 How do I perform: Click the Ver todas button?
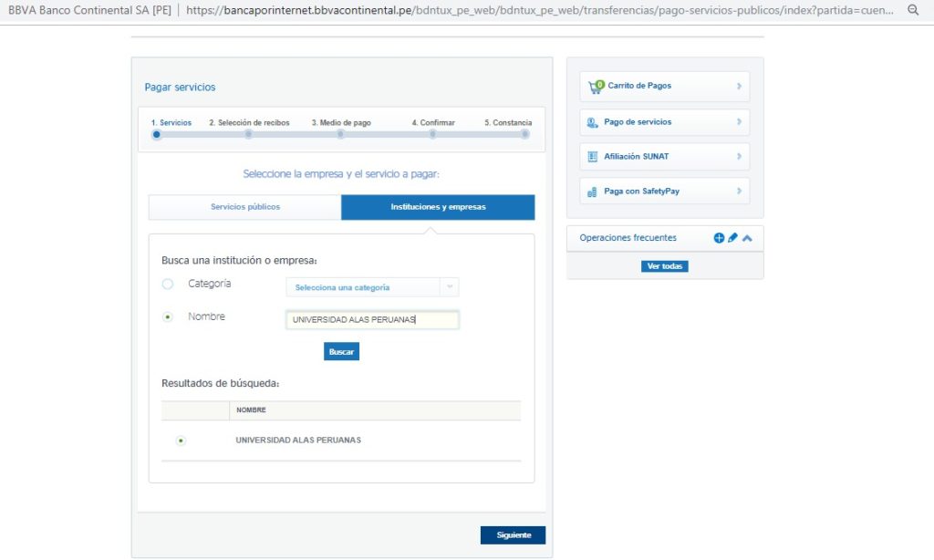click(x=665, y=266)
